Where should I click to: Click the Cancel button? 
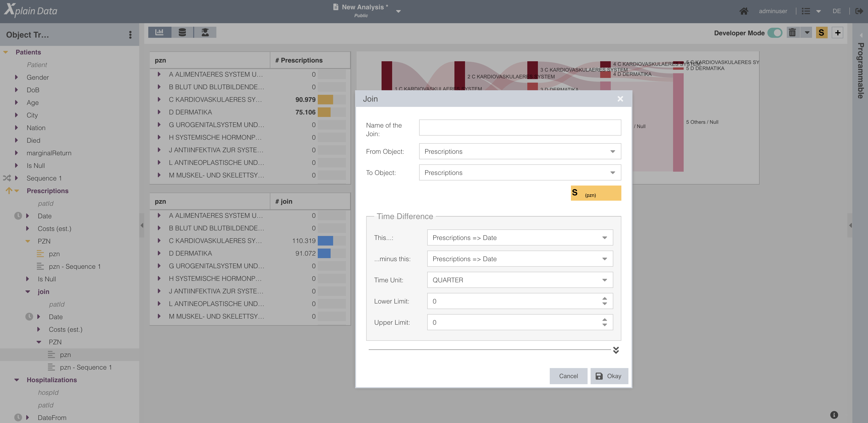pyautogui.click(x=568, y=376)
